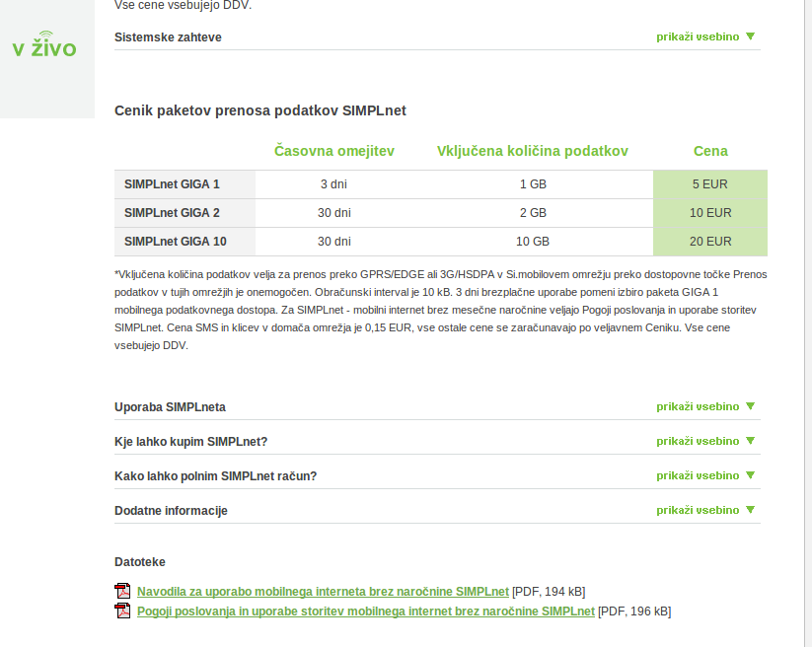Click the '10 EUR' price cell
812x647 pixels.
coord(710,213)
